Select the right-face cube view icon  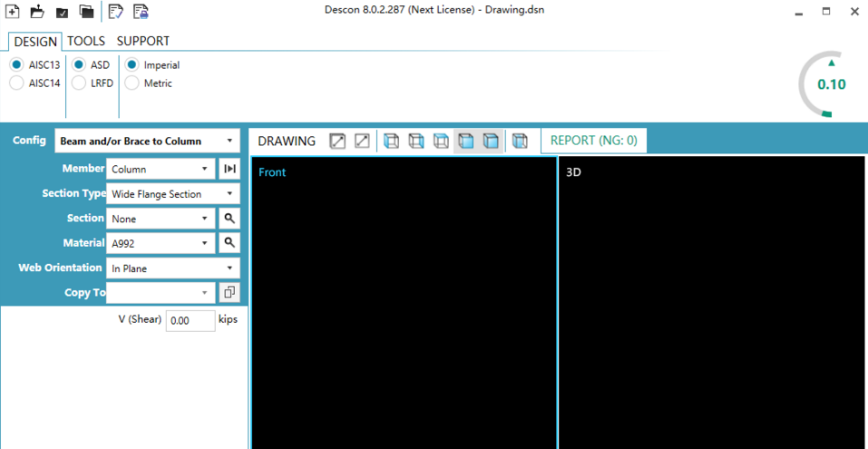click(416, 142)
